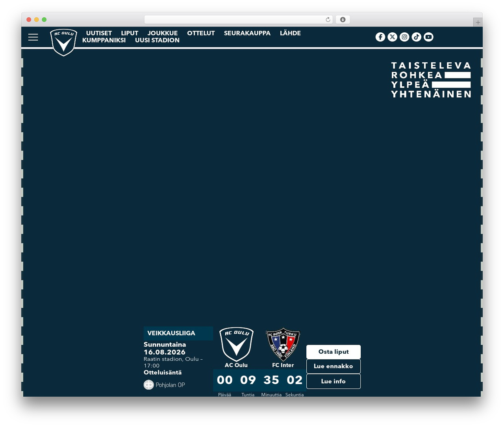Click the 'FC Inter' team name
The image size is (504, 427).
(x=283, y=365)
